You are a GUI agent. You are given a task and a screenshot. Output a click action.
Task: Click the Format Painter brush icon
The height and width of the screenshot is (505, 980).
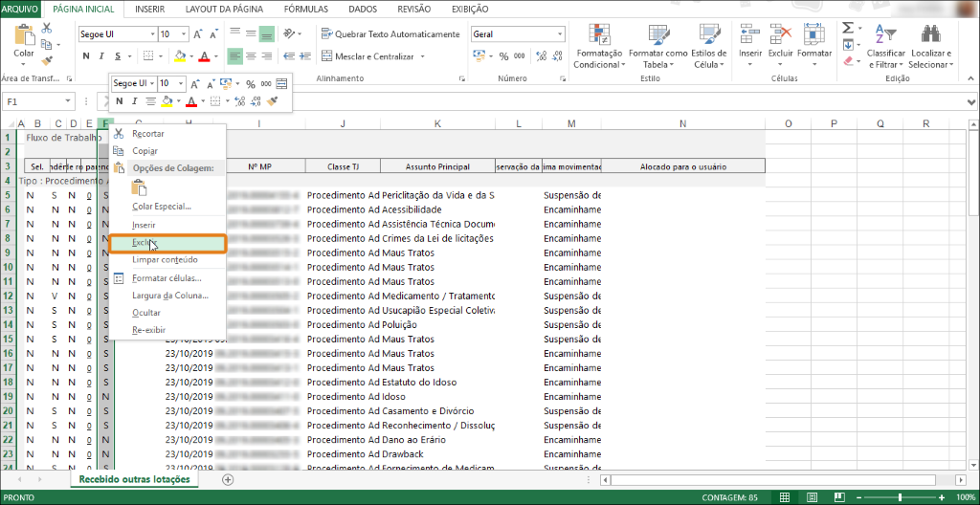coord(46,60)
